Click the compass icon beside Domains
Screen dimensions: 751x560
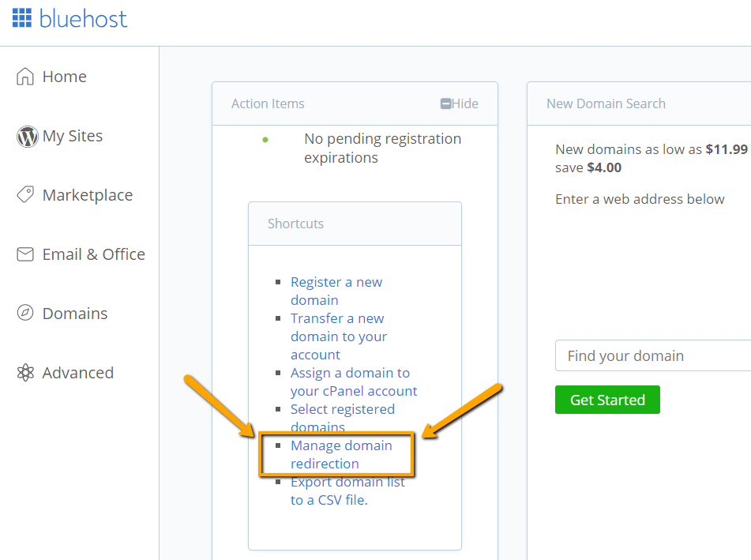pyautogui.click(x=25, y=314)
